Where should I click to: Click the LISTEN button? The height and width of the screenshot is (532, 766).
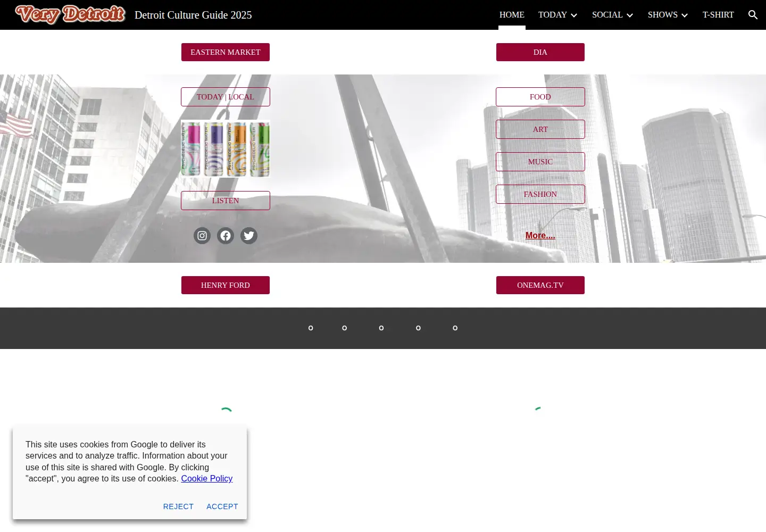click(x=226, y=201)
